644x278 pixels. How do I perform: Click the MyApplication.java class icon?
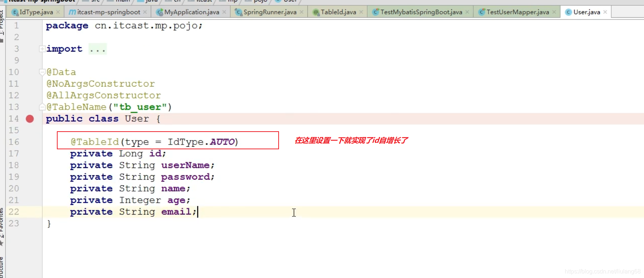pyautogui.click(x=159, y=12)
